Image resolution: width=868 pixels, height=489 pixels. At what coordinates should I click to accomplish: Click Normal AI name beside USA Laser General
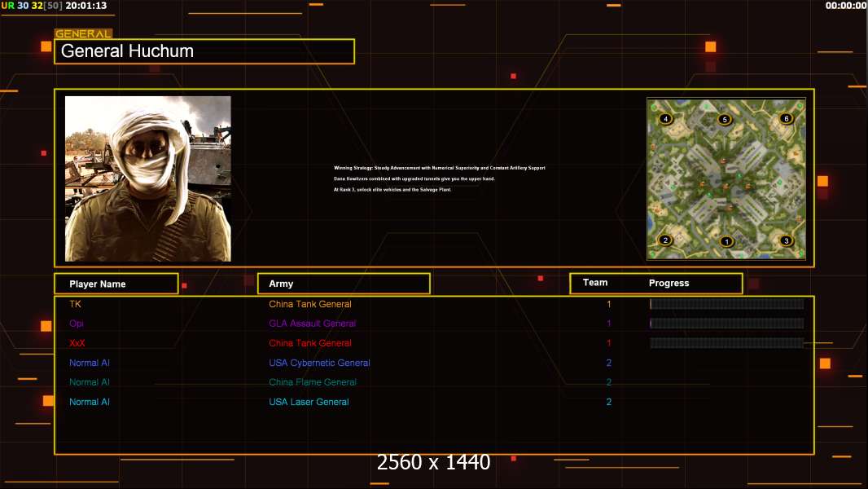click(x=89, y=402)
